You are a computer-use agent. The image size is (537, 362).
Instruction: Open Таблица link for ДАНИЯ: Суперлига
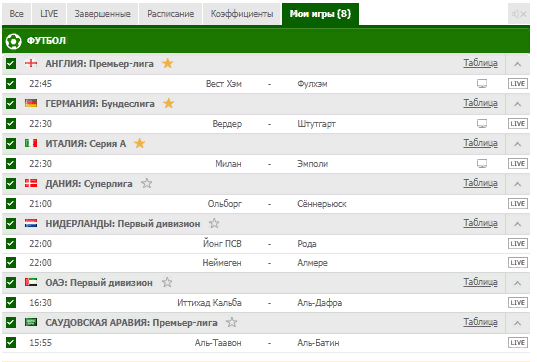480,183
